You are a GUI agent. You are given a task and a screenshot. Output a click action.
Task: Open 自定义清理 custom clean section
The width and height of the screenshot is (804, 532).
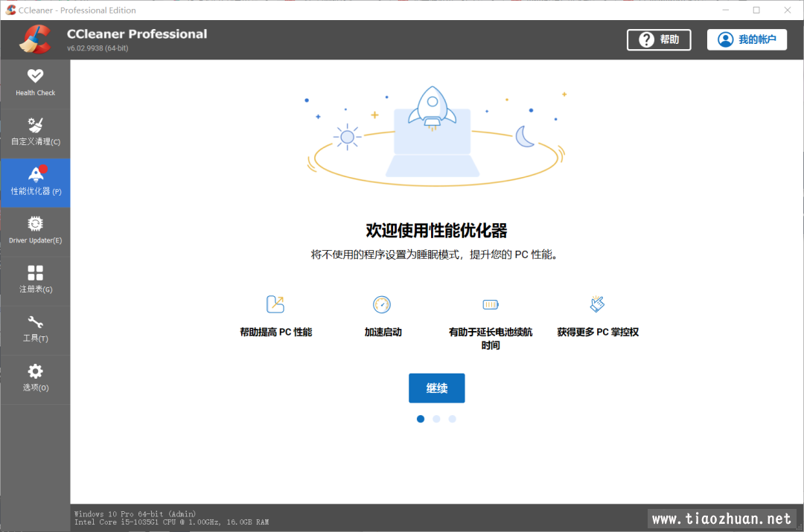(x=36, y=133)
